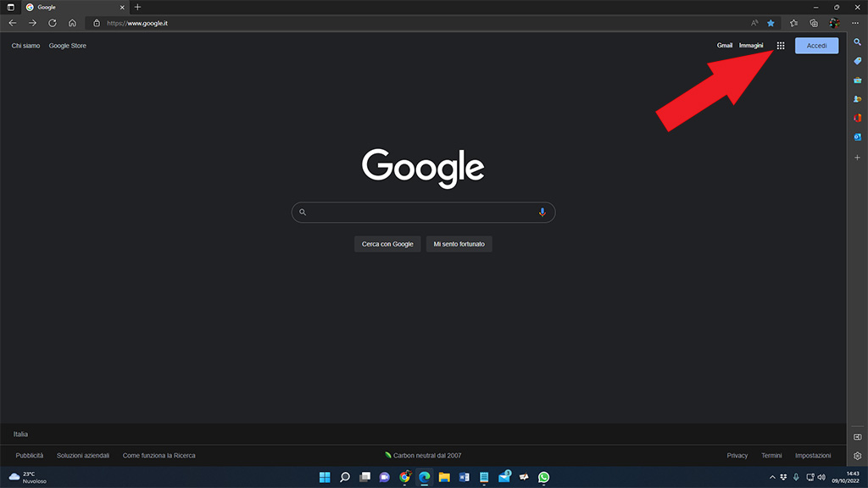This screenshot has height=488, width=868.
Task: Open the weather widget showing 23°C
Action: pyautogui.click(x=28, y=478)
